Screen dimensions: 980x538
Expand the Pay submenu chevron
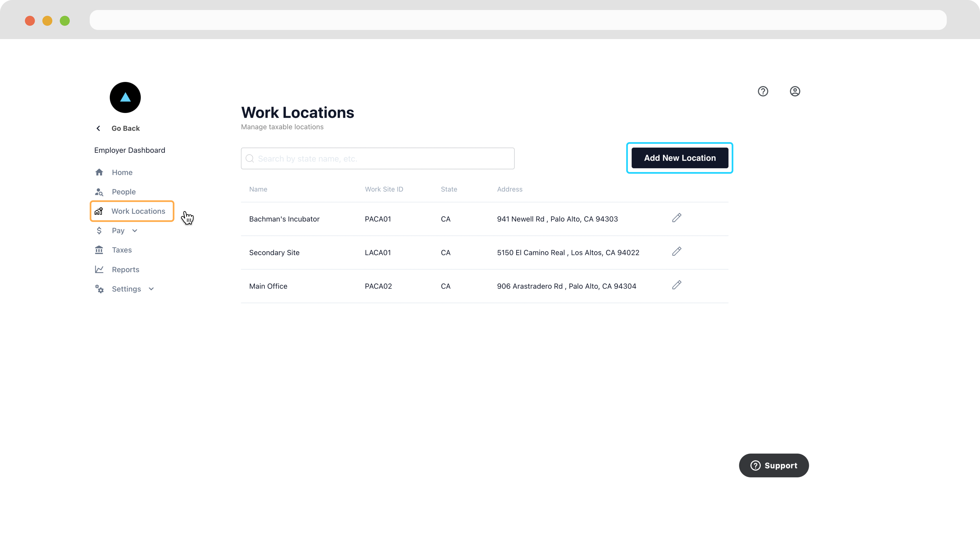pyautogui.click(x=135, y=231)
